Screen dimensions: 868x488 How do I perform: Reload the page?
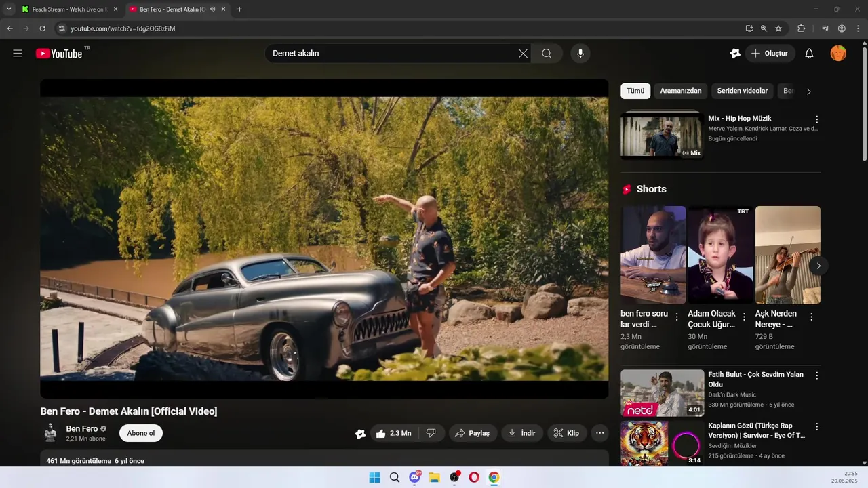[42, 28]
